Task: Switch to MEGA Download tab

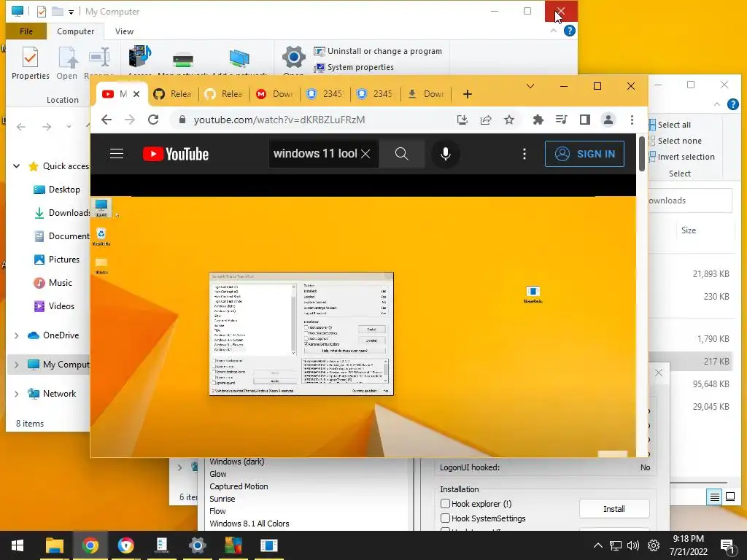Action: tap(274, 94)
